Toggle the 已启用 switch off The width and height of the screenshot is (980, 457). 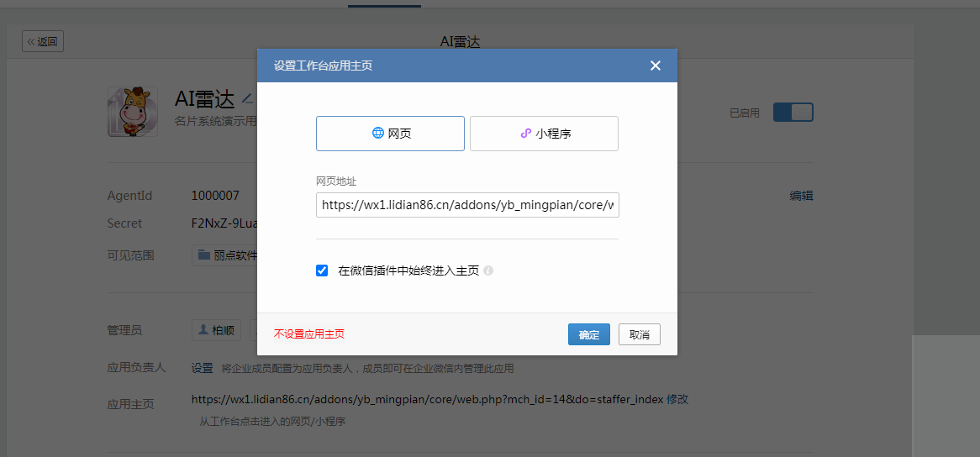(x=793, y=113)
